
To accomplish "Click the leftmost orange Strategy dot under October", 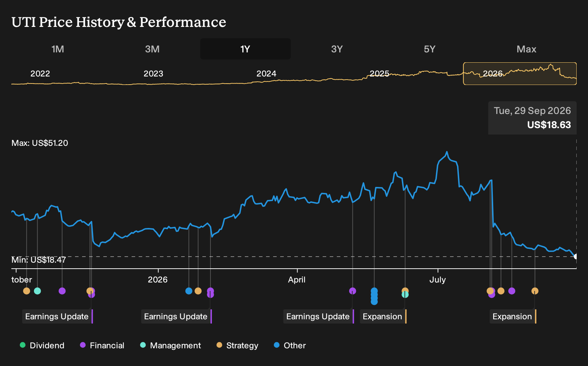I will pyautogui.click(x=27, y=291).
